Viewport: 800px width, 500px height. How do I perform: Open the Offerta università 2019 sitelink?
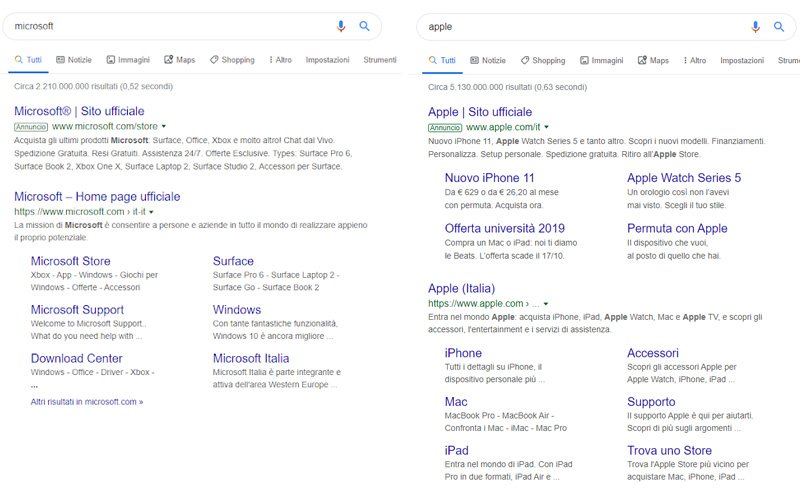(505, 229)
